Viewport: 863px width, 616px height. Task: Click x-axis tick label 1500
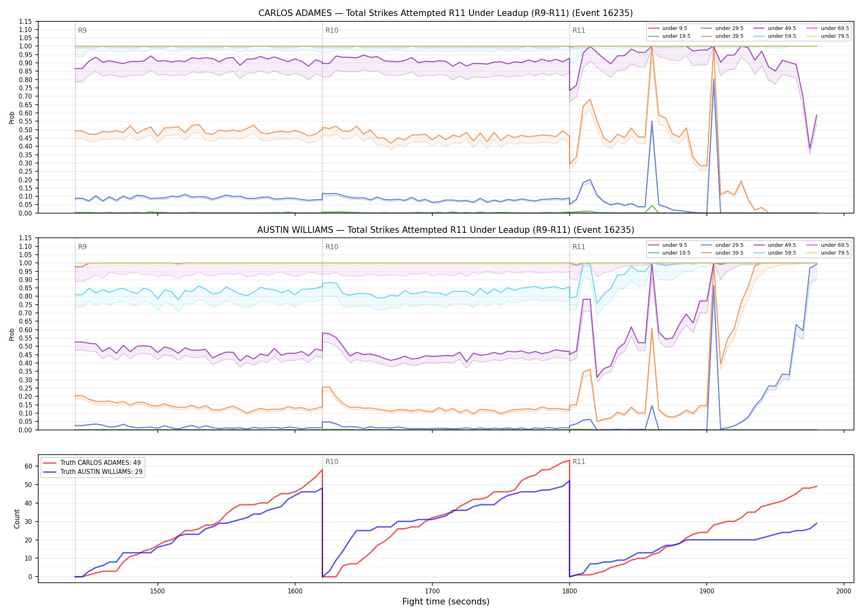point(157,591)
